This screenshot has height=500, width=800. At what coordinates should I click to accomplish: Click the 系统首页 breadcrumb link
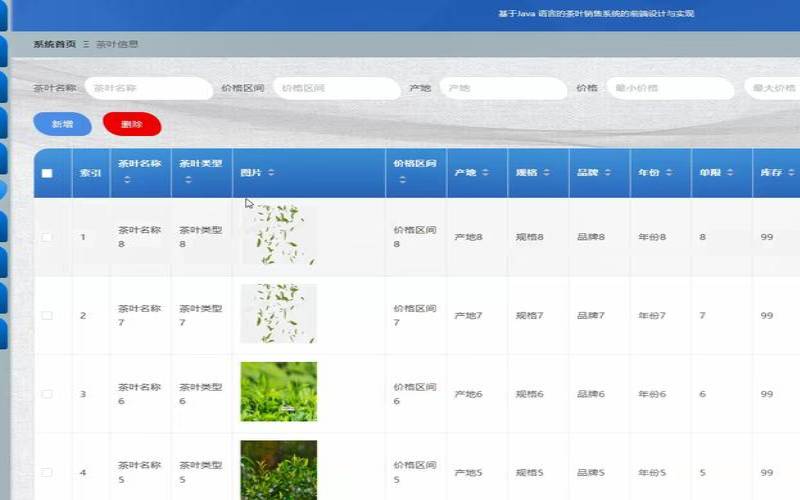click(55, 44)
